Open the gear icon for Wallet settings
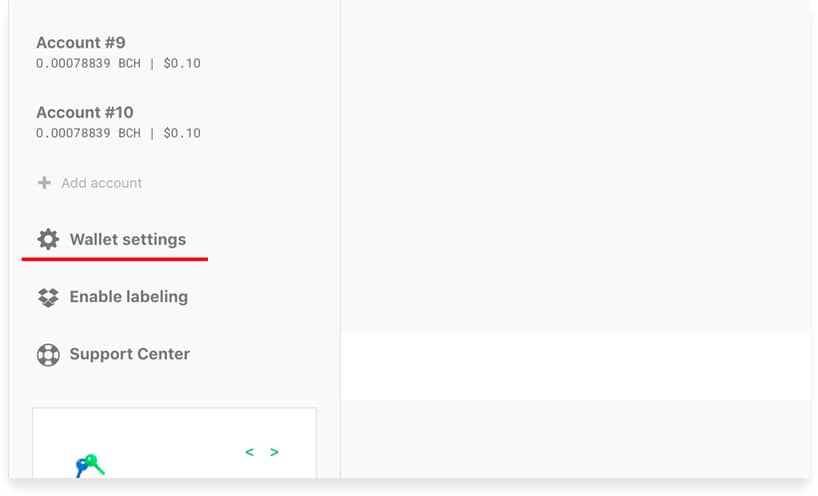This screenshot has height=496, width=818. pos(48,239)
